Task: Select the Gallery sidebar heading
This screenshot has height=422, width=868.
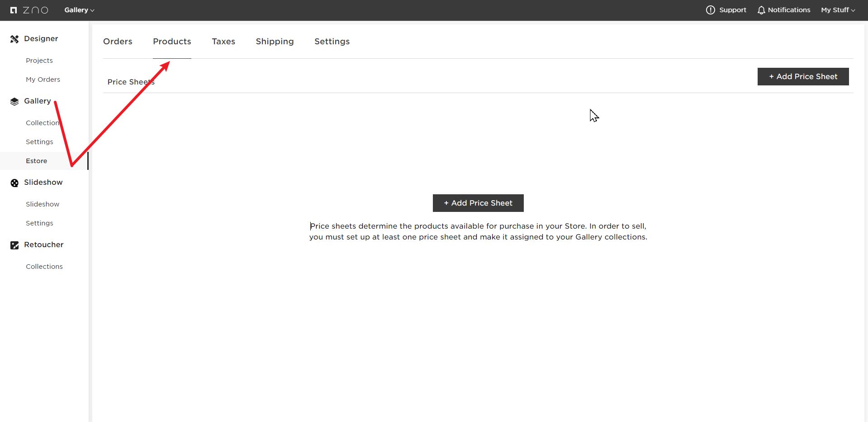Action: (38, 101)
